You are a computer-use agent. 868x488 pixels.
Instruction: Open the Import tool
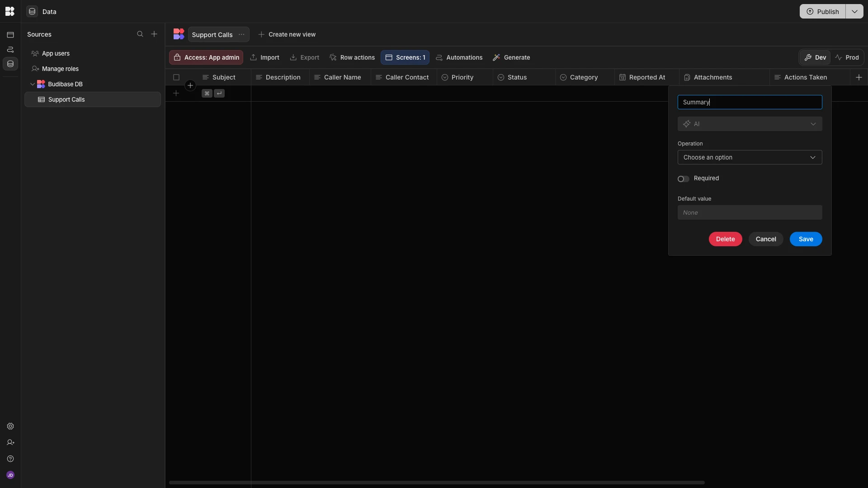pyautogui.click(x=264, y=57)
